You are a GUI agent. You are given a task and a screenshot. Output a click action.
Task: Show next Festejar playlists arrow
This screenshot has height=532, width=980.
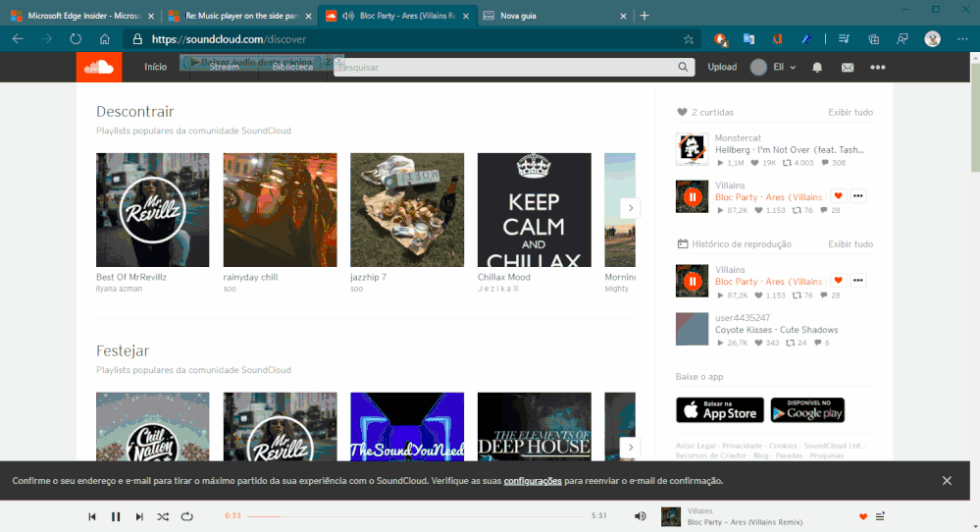click(631, 447)
